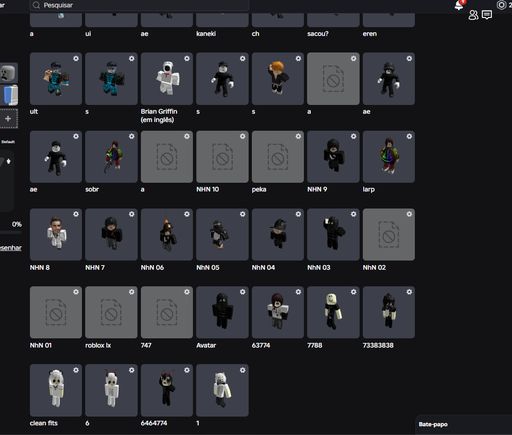Open the gear icon on the NhN 01 outfit

point(76,292)
